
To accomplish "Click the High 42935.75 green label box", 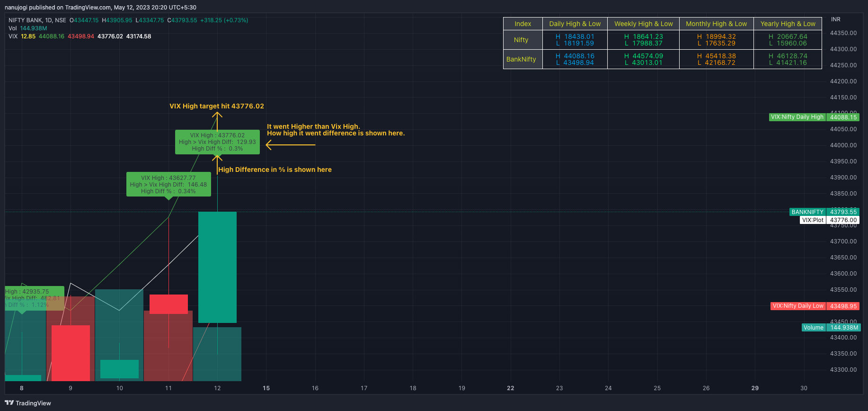I will click(x=34, y=298).
